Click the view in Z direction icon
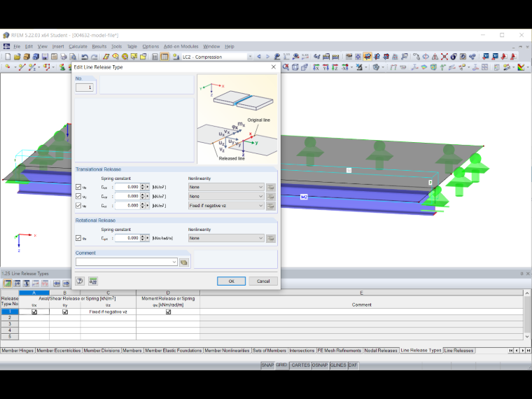Screen dimensions: 532x399 click(335, 67)
